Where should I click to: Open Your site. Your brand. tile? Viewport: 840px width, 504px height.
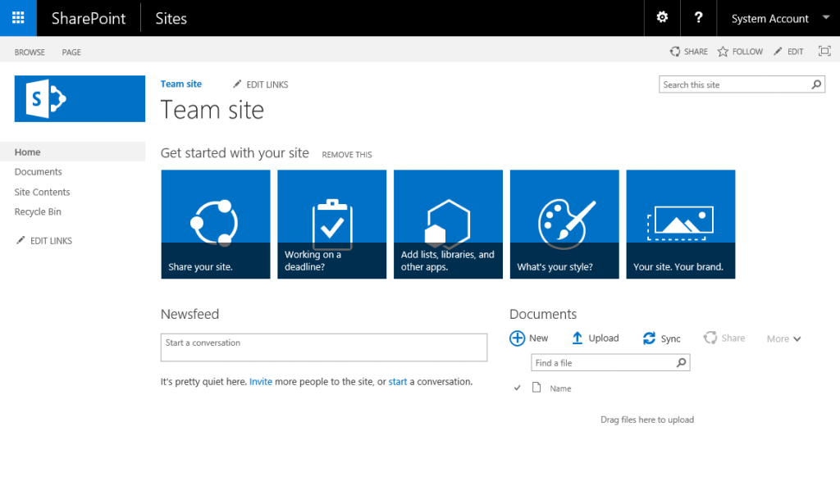[x=680, y=225]
